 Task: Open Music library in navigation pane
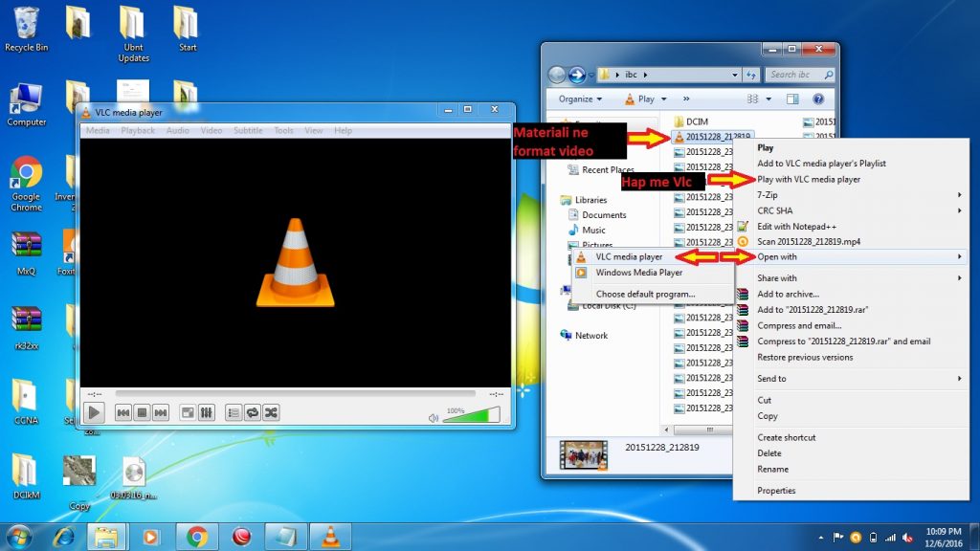coord(587,230)
